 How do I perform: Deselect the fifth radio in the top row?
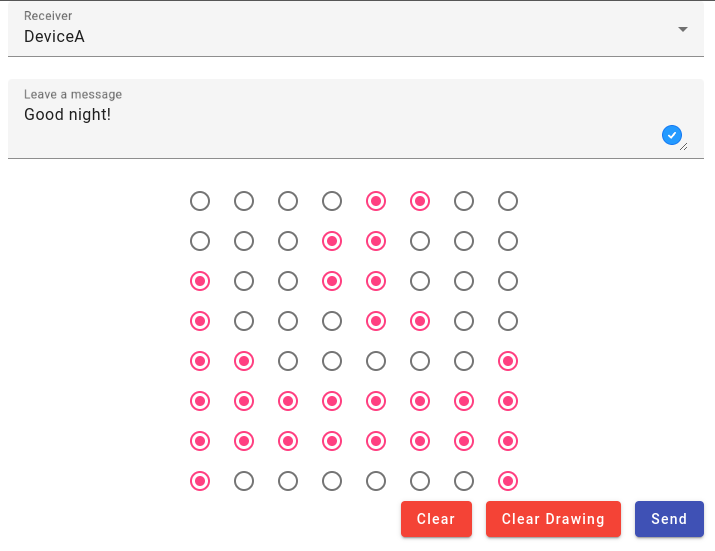coord(376,201)
